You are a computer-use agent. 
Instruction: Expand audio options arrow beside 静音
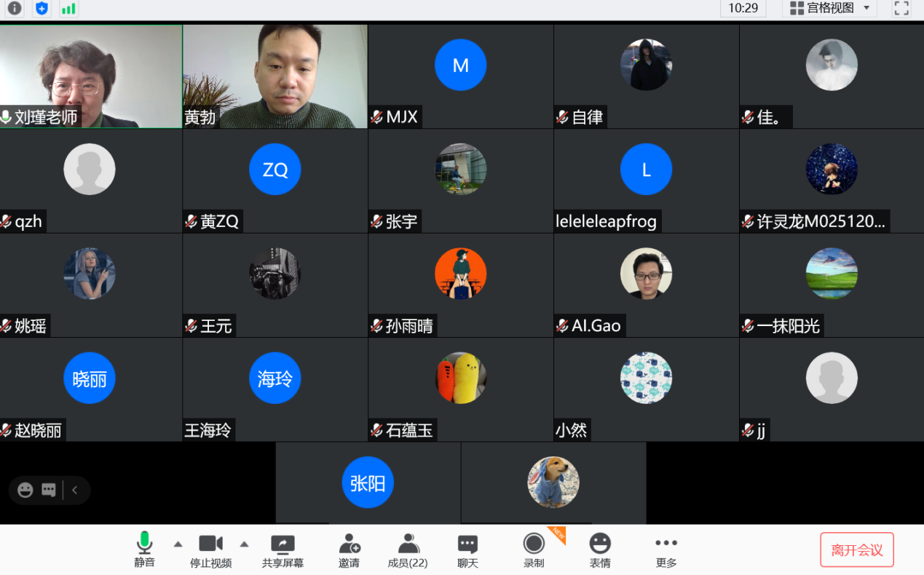[x=178, y=544]
